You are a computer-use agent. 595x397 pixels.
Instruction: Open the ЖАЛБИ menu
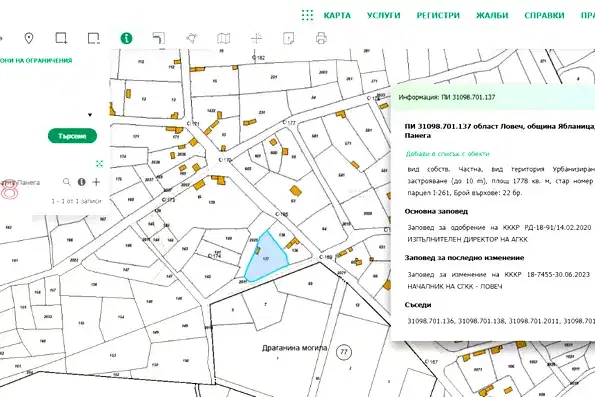pos(492,16)
